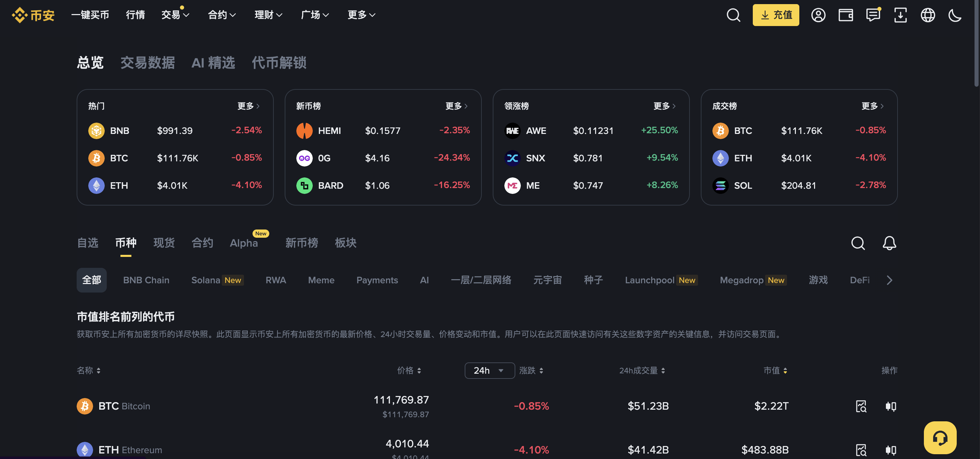Viewport: 980px width, 459px height.
Task: Open the ETH Ethereum row details icon
Action: (x=861, y=450)
